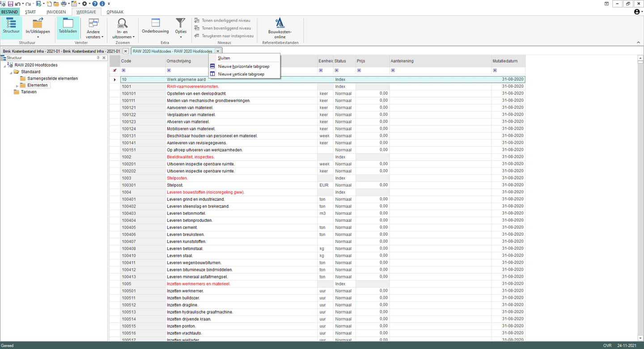This screenshot has width=644, height=349.
Task: Open the Mutatiedatum column filter operator
Action: (x=495, y=70)
